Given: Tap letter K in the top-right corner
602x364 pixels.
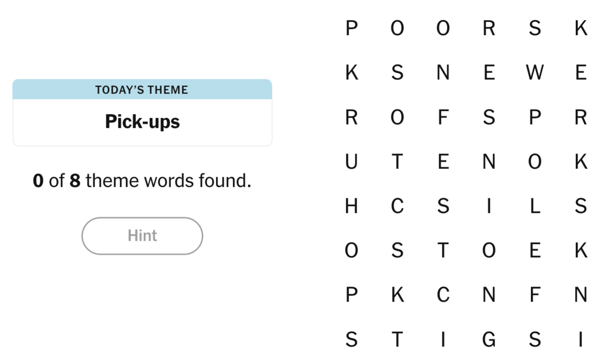Looking at the screenshot, I should (581, 28).
